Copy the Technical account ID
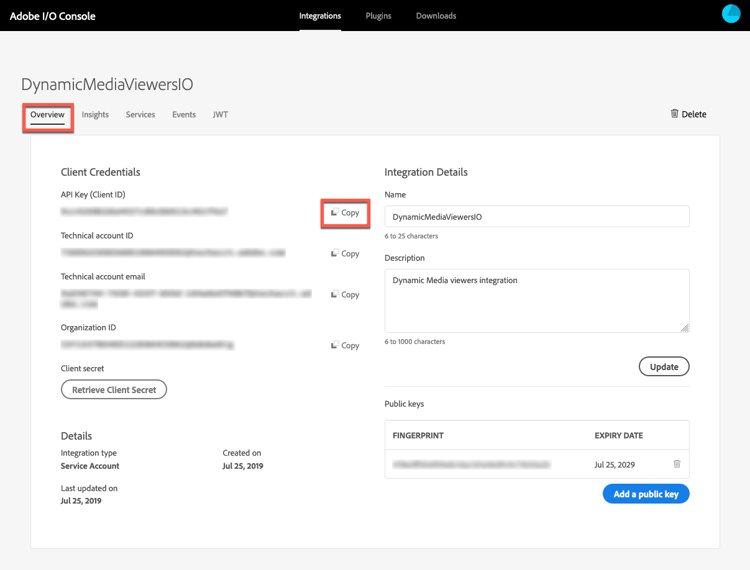Screen dimensions: 750x570 345,253
